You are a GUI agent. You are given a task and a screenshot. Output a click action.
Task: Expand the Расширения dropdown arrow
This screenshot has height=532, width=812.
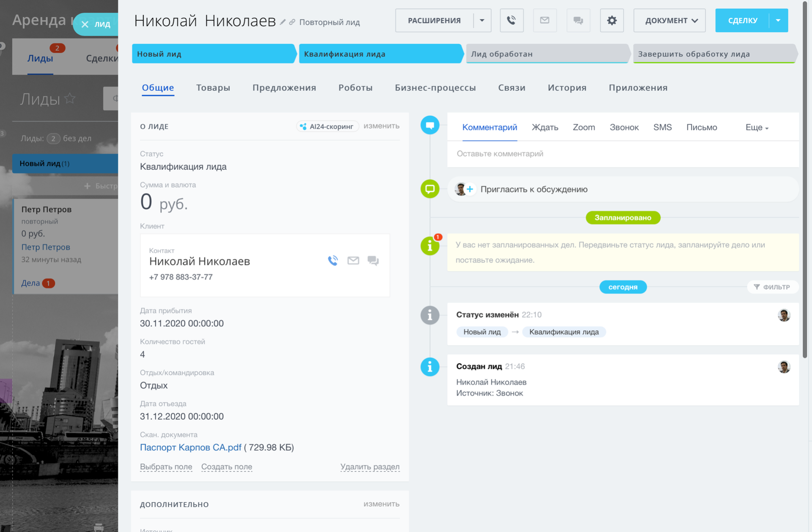[482, 20]
